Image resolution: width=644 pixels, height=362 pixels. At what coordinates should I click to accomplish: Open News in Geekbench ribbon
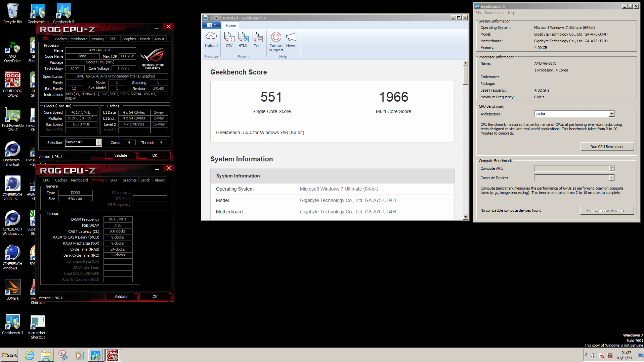point(291,40)
